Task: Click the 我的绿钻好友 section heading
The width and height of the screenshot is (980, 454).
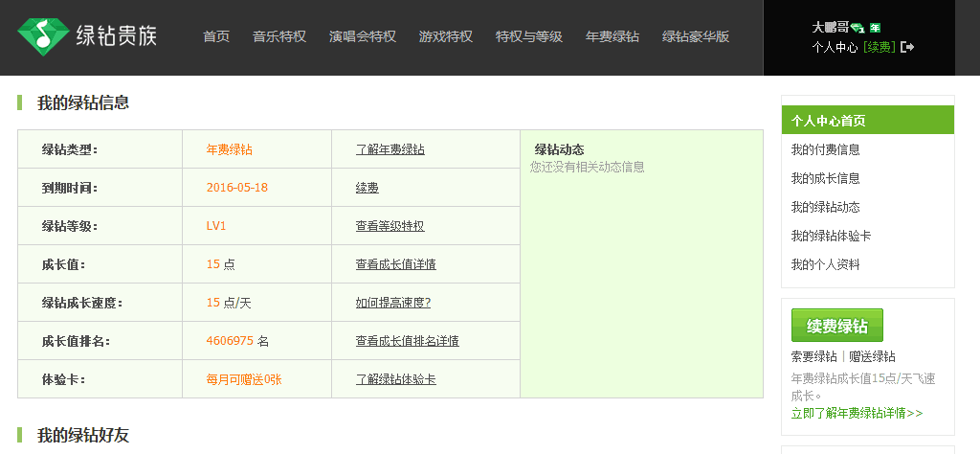Action: click(x=83, y=435)
